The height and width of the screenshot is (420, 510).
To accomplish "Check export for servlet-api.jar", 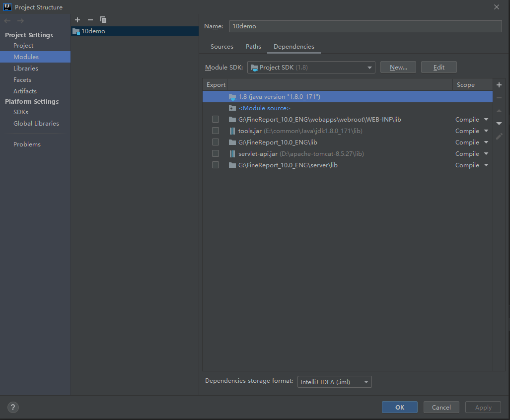I will pos(216,153).
